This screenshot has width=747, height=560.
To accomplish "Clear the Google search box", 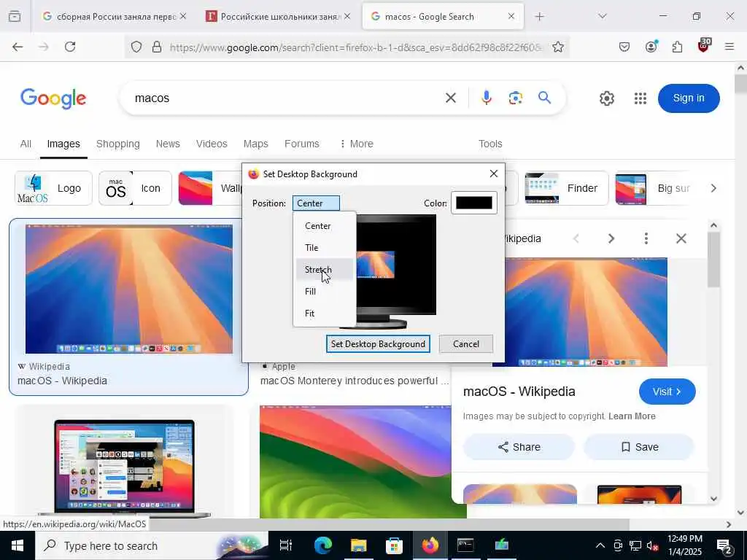I will pos(450,98).
